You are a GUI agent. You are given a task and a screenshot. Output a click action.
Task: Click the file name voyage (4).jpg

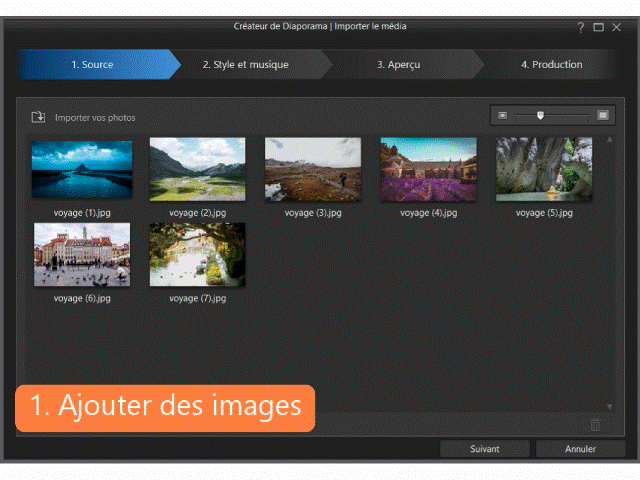[429, 213]
